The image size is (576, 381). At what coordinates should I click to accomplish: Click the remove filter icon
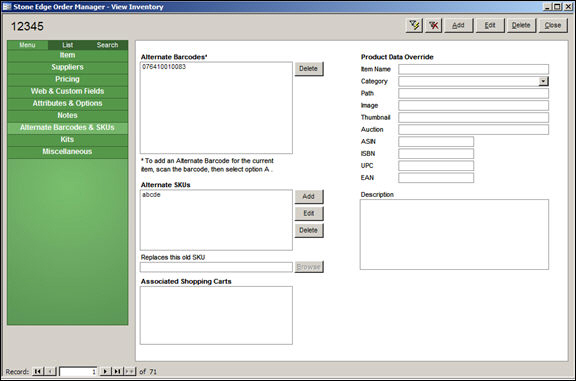(x=433, y=25)
